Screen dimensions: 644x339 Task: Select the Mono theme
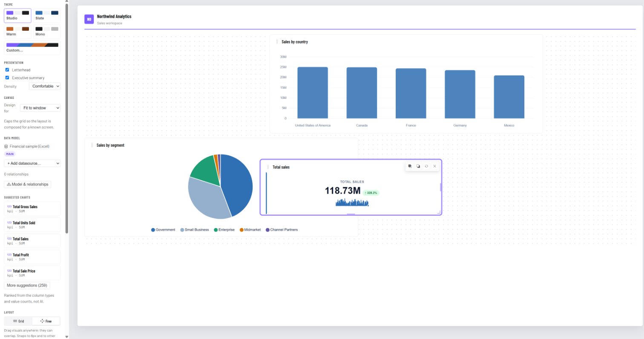coord(47,31)
